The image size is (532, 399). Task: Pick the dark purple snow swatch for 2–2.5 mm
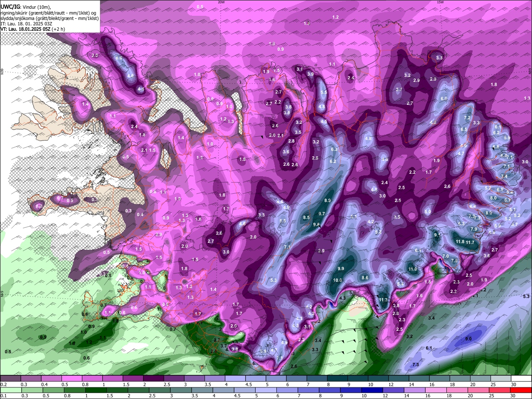(154, 379)
